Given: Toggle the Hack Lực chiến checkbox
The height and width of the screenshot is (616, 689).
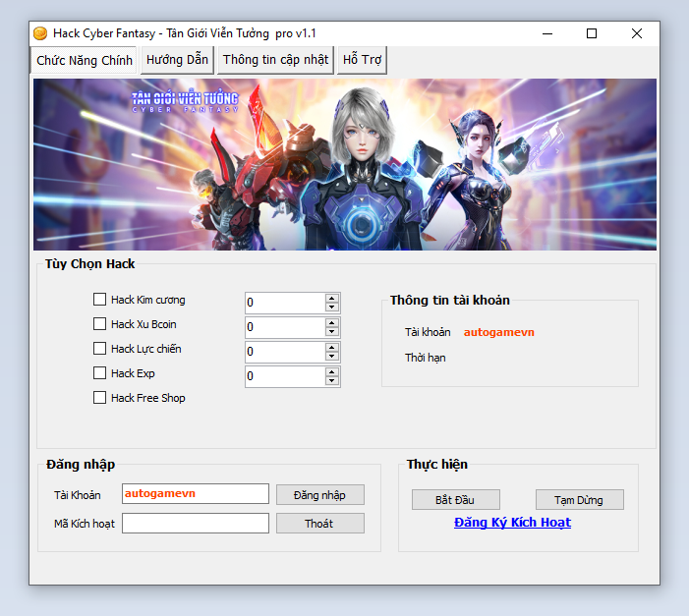Looking at the screenshot, I should 99,349.
